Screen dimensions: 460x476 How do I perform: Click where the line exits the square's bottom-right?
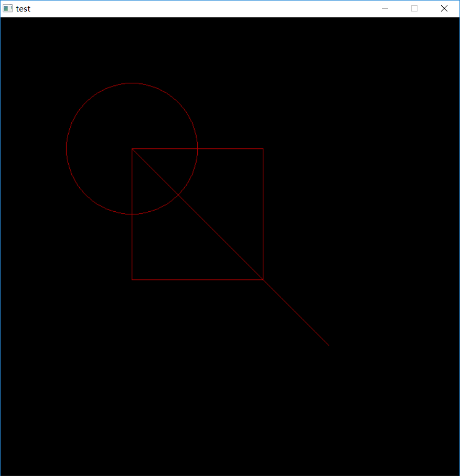(x=262, y=279)
